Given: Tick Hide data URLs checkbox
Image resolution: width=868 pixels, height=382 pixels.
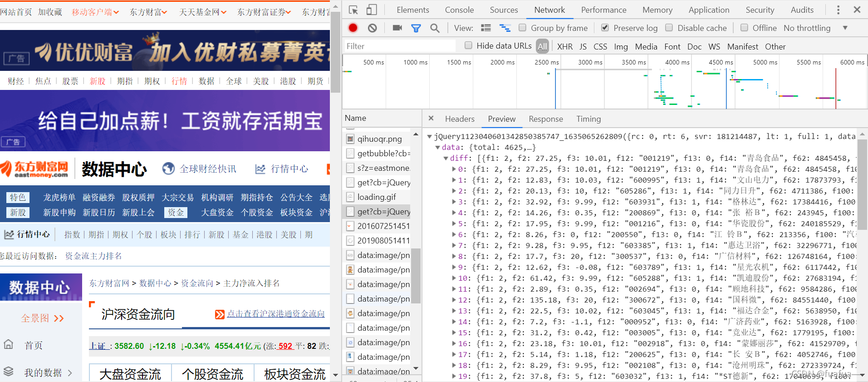Looking at the screenshot, I should click(x=468, y=45).
